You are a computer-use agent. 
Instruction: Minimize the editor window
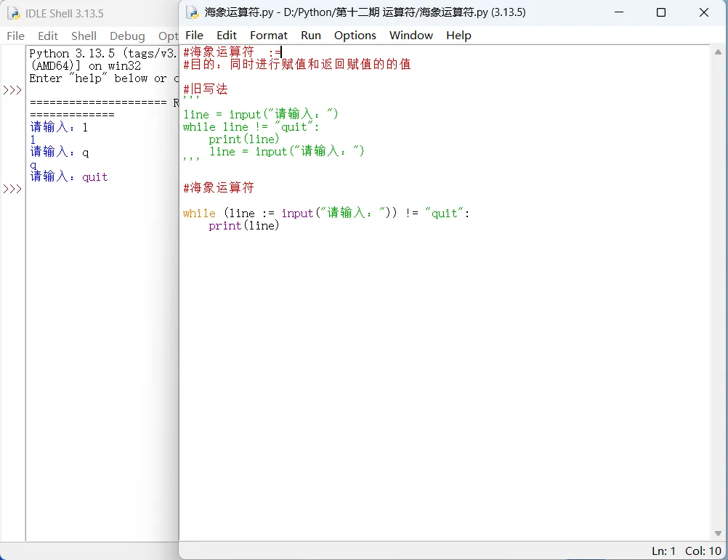618,12
